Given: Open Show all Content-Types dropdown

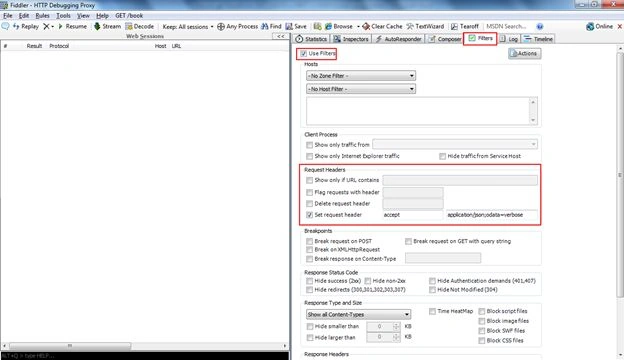Looking at the screenshot, I should tap(358, 314).
